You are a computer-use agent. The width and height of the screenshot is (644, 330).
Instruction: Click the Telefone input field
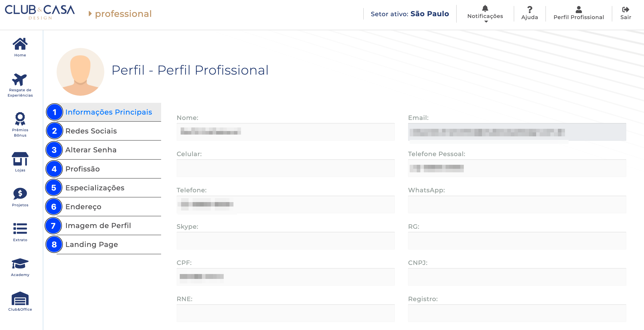tap(286, 205)
